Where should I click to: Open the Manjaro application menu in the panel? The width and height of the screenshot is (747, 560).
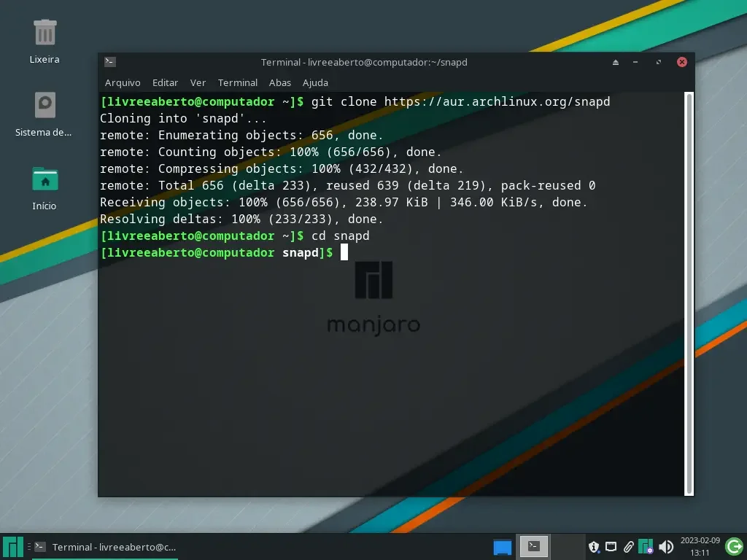pos(13,547)
